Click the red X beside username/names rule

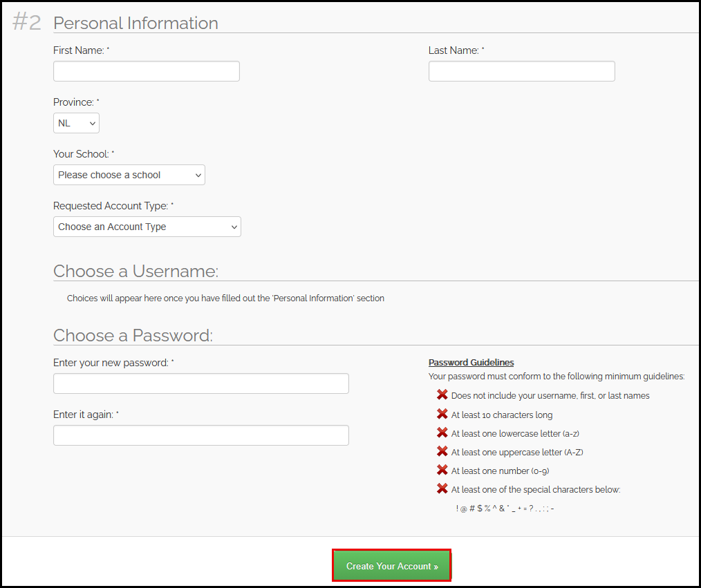coord(441,395)
